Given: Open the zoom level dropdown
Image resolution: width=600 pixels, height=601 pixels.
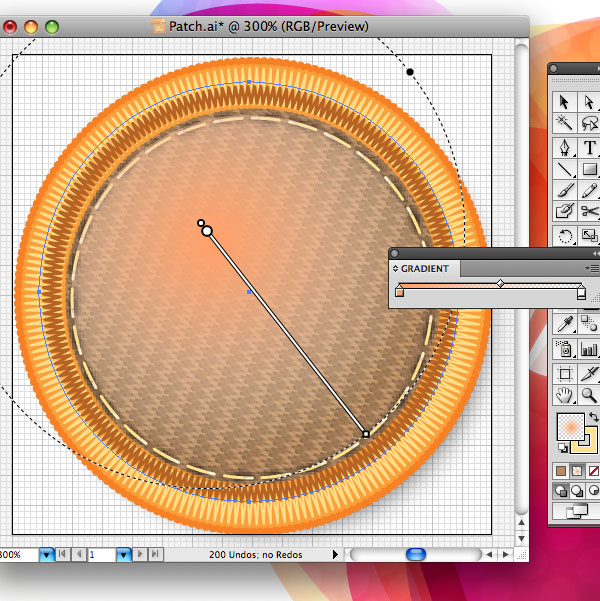Looking at the screenshot, I should pos(47,554).
